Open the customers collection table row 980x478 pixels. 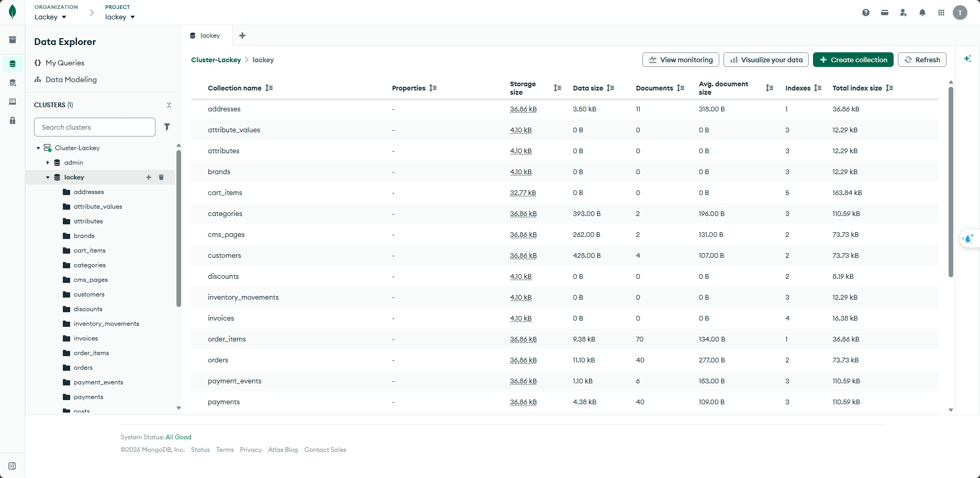pyautogui.click(x=565, y=255)
